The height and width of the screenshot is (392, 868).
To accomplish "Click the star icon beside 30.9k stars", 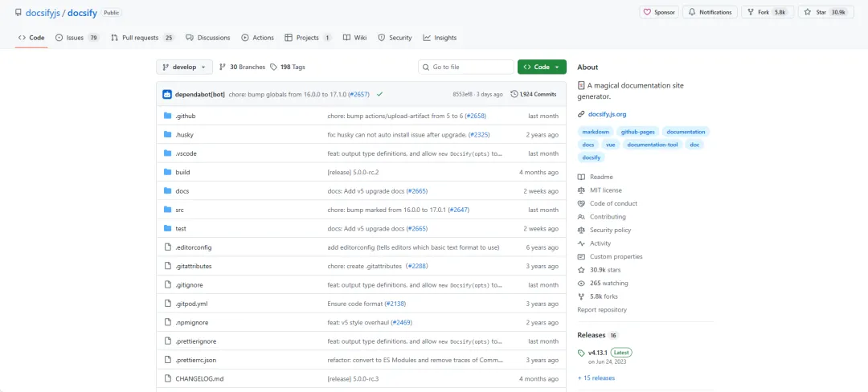I will 581,271.
